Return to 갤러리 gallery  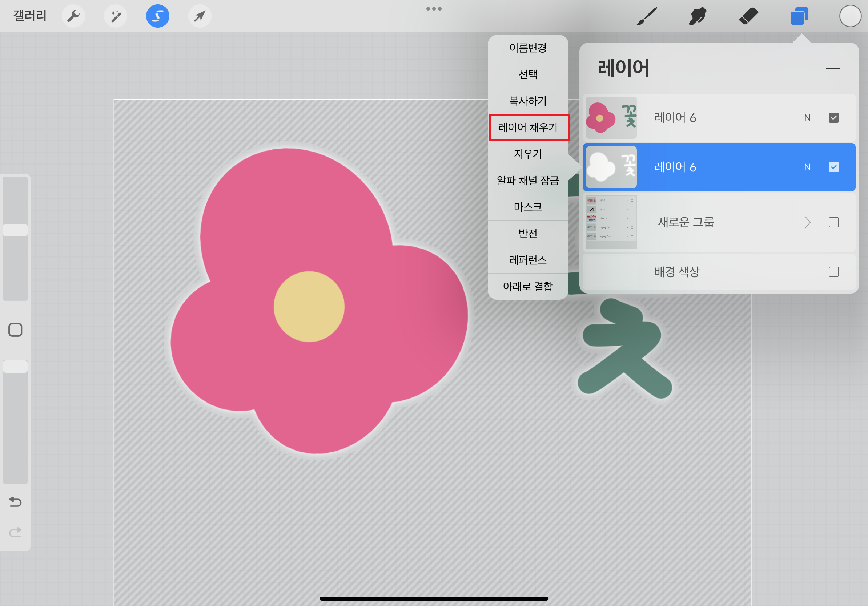tap(30, 16)
